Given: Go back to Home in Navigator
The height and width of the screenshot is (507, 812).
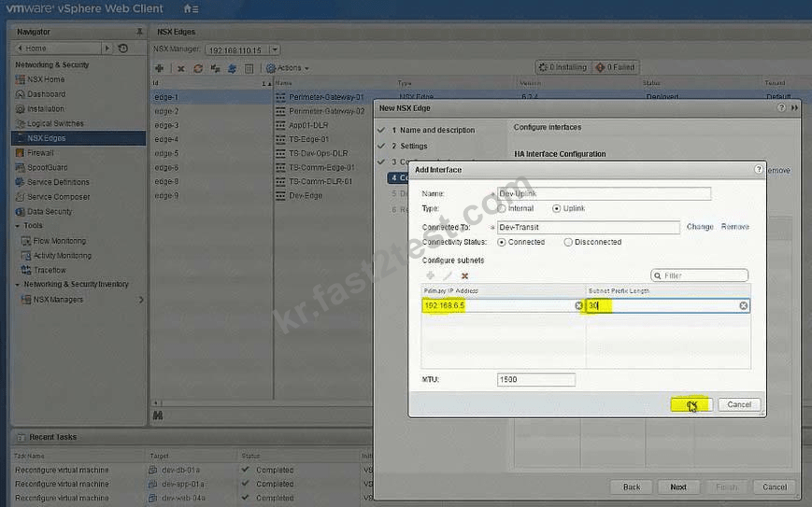Looking at the screenshot, I should [x=57, y=49].
